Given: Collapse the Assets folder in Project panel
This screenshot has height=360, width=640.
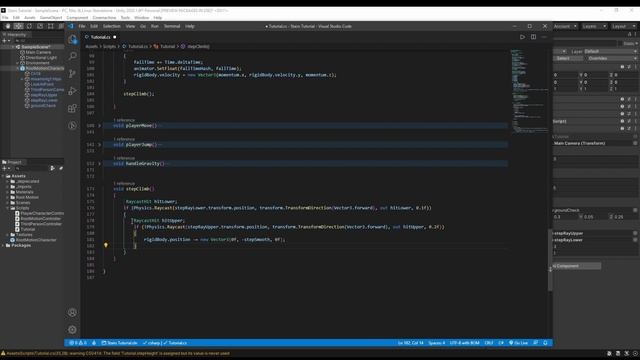Looking at the screenshot, I should pyautogui.click(x=3, y=176).
